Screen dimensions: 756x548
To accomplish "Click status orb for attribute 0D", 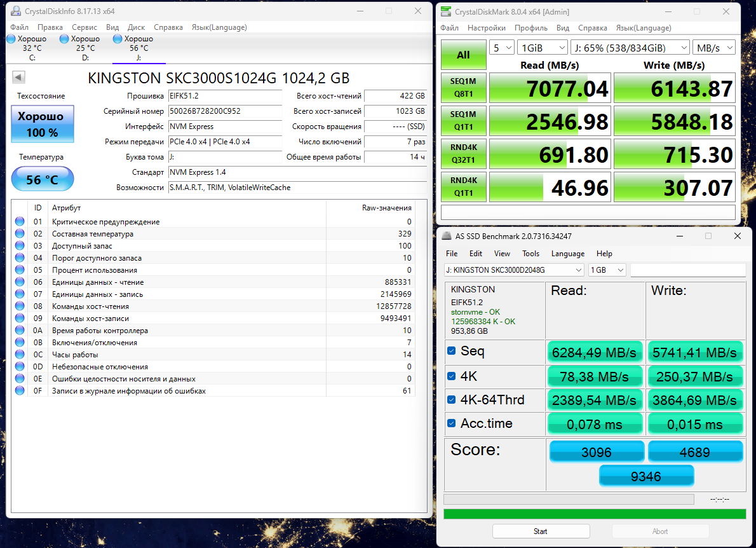I will [x=20, y=366].
